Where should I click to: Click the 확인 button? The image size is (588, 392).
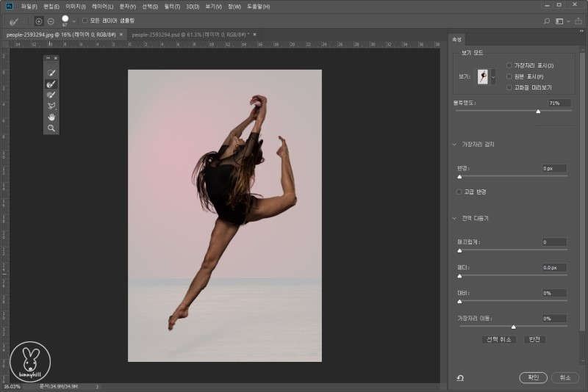[533, 377]
